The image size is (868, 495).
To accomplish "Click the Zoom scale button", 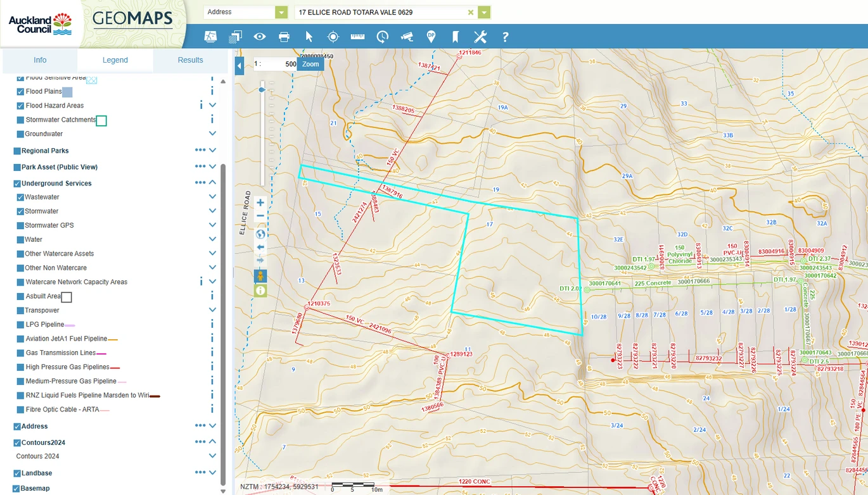I will (310, 64).
